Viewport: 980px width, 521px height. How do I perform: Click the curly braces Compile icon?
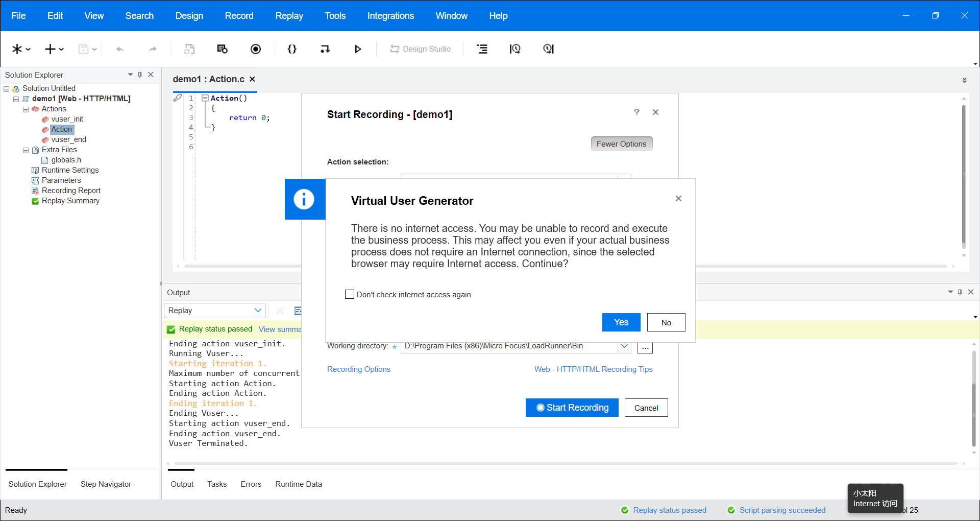(x=292, y=49)
